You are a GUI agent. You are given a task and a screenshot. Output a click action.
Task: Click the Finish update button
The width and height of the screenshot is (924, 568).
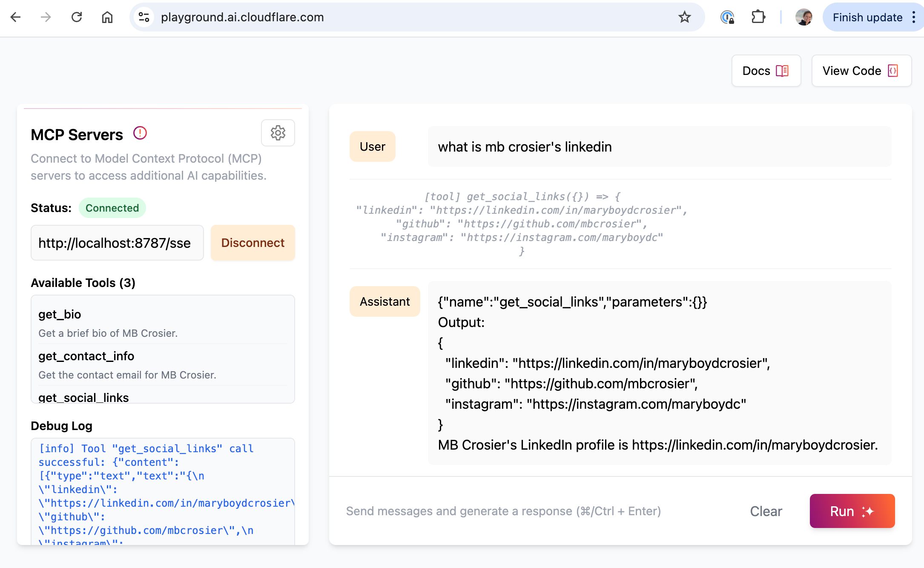tap(867, 17)
